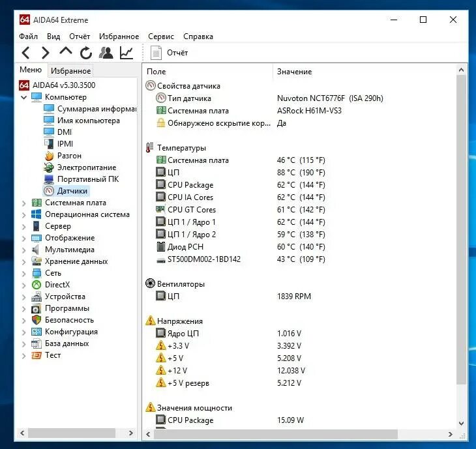Switch to the Избранное side panel tab
The image size is (476, 449).
point(70,70)
